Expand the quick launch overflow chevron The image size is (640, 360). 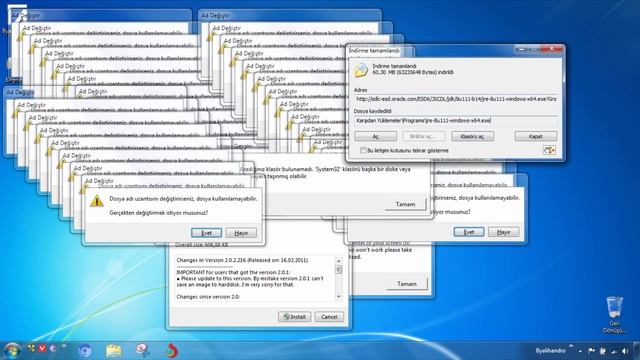(64, 347)
